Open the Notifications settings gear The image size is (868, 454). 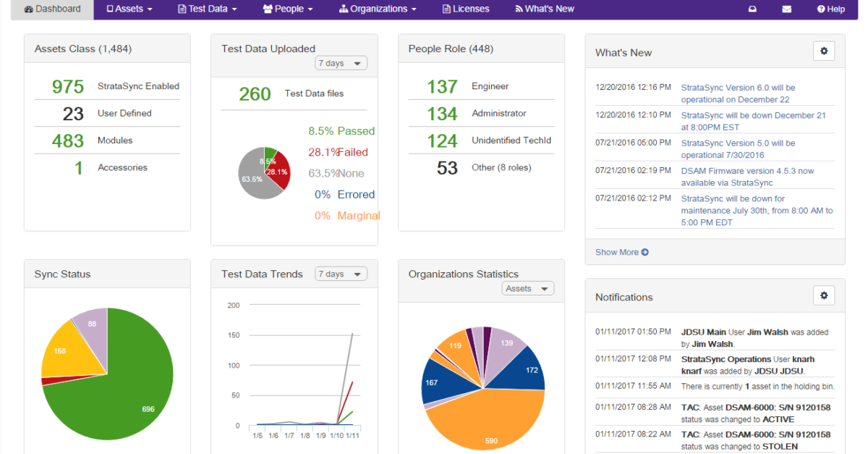[824, 295]
